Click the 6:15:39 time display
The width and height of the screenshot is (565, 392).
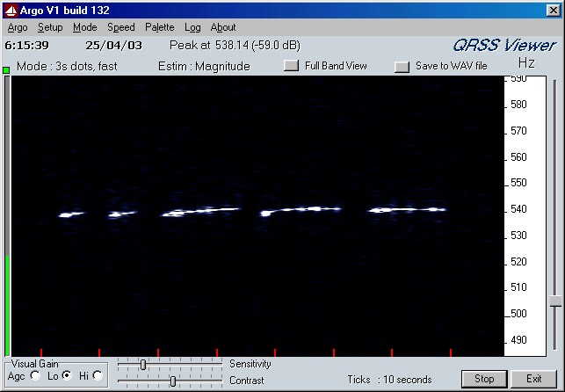(x=26, y=46)
